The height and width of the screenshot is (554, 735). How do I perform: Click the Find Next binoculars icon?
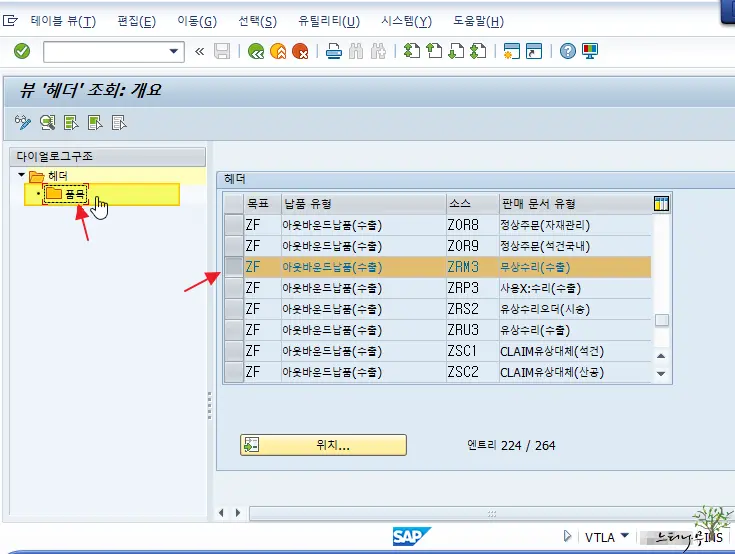378,51
